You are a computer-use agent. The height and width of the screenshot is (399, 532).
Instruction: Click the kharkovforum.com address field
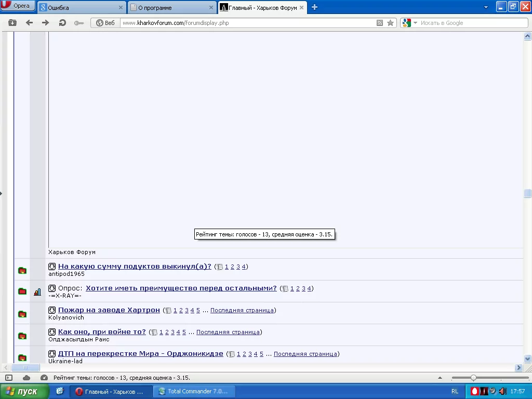point(248,23)
